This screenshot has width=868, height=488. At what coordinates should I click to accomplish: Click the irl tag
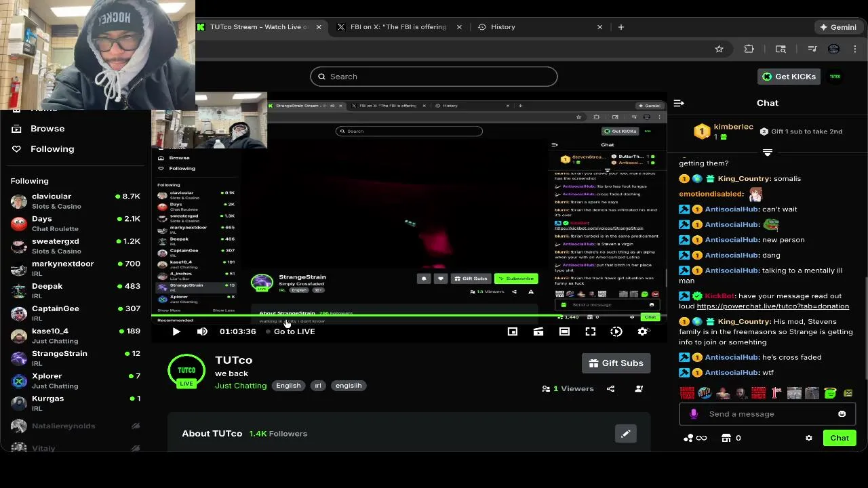point(317,386)
